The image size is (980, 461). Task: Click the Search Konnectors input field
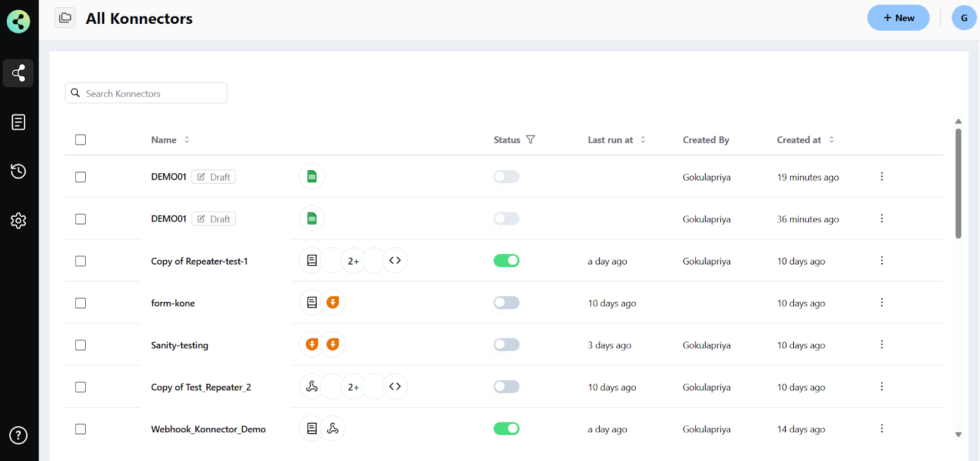click(146, 93)
